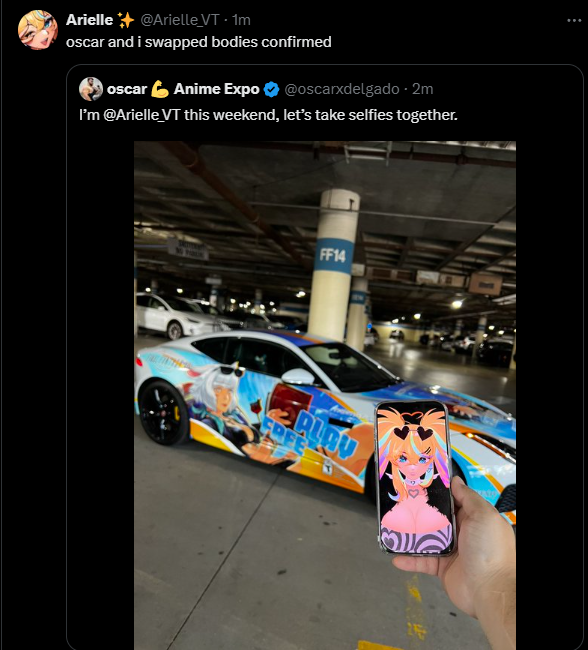Click the three-dot more options icon

pos(574,20)
